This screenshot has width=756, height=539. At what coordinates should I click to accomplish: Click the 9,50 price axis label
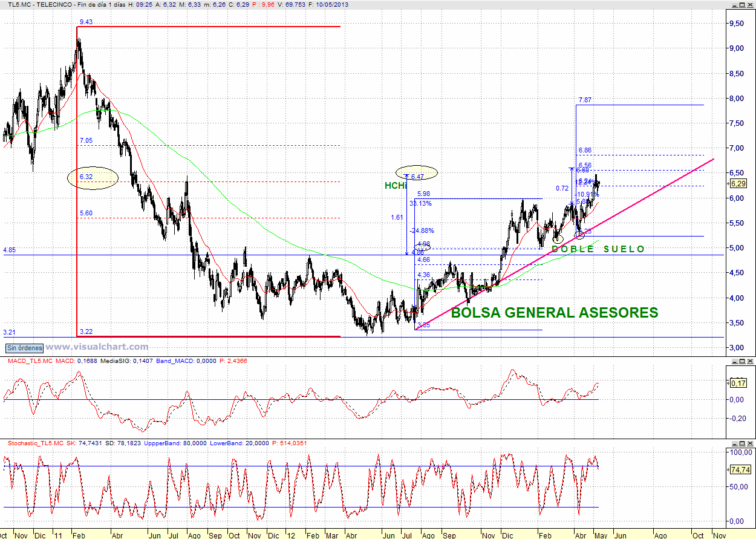click(736, 23)
